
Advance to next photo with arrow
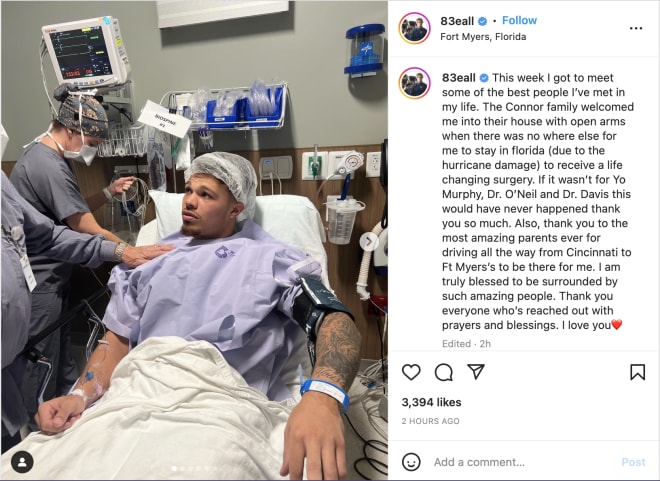(x=369, y=242)
